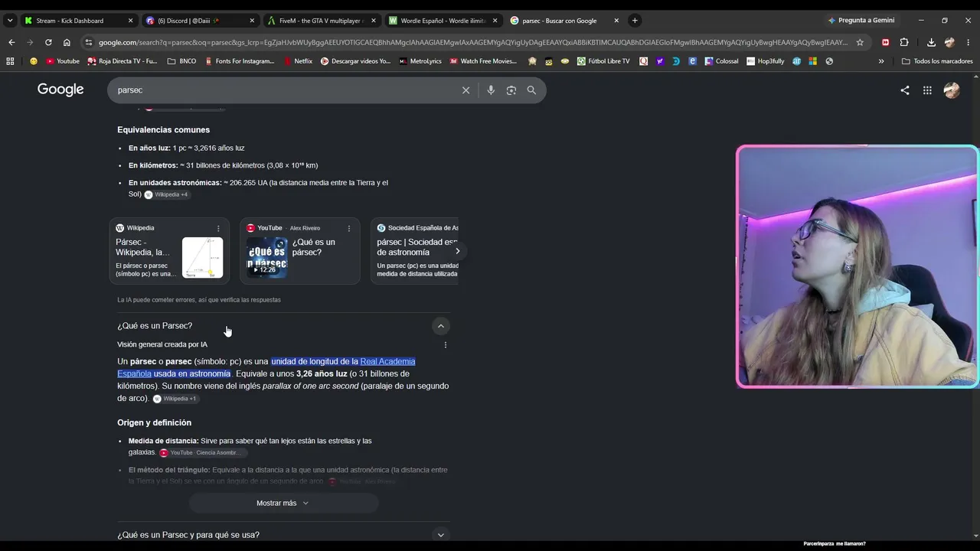Open the Hop3fully bookmark
Image resolution: width=980 pixels, height=551 pixels.
click(x=766, y=61)
